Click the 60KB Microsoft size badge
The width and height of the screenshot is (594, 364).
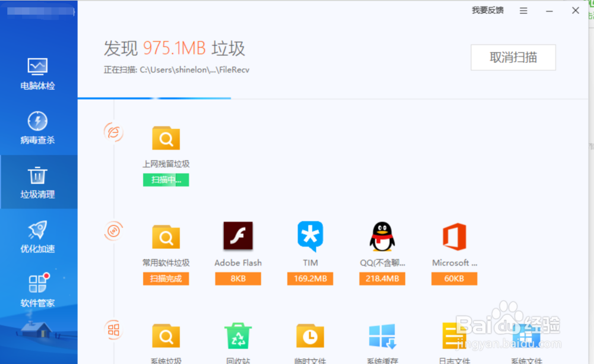pos(454,278)
